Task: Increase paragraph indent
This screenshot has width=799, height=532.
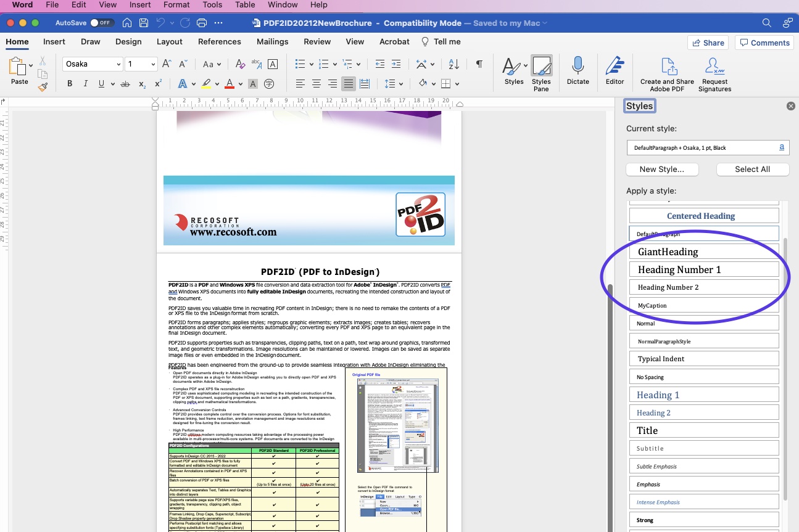Action: (x=397, y=64)
